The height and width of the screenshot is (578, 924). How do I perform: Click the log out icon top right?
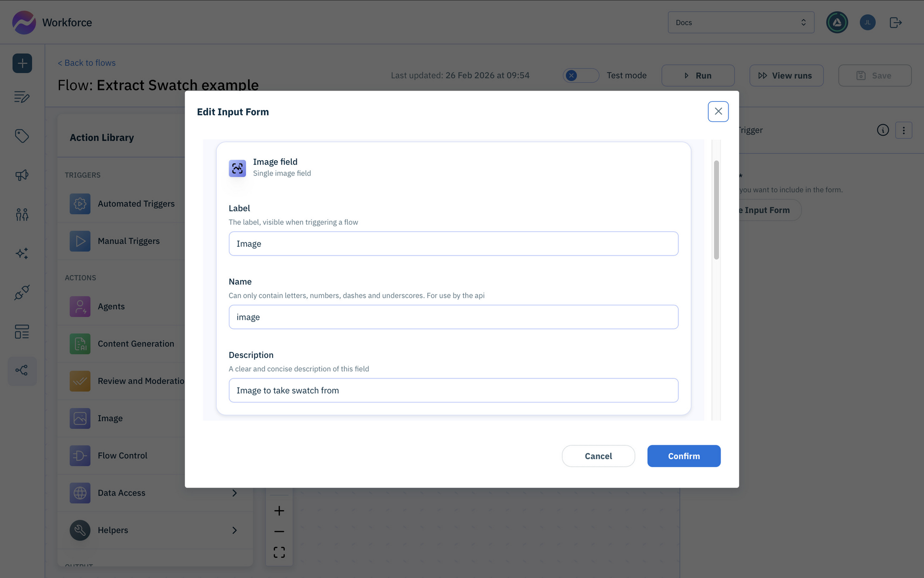[895, 22]
